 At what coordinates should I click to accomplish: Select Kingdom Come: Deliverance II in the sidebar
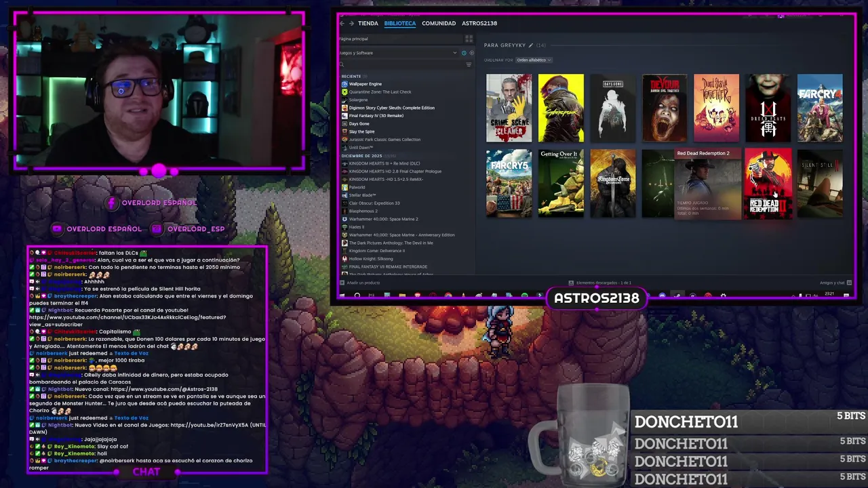[x=376, y=251]
